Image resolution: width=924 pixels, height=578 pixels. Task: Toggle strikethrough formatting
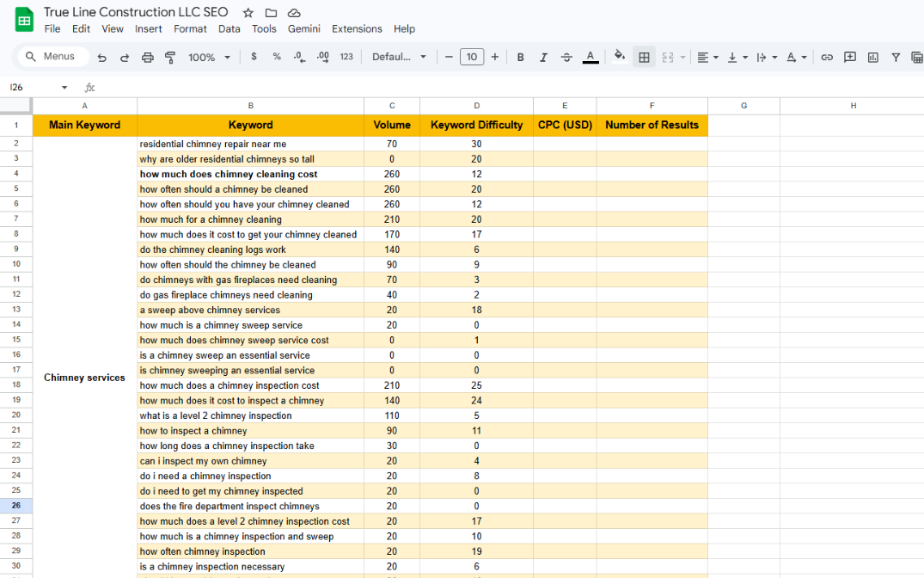(566, 58)
